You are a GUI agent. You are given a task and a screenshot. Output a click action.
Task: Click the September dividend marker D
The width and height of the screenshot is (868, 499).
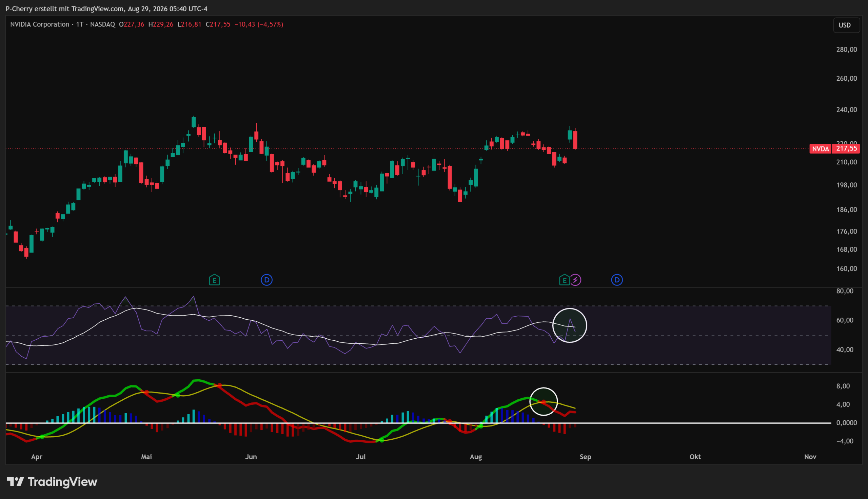click(x=617, y=280)
